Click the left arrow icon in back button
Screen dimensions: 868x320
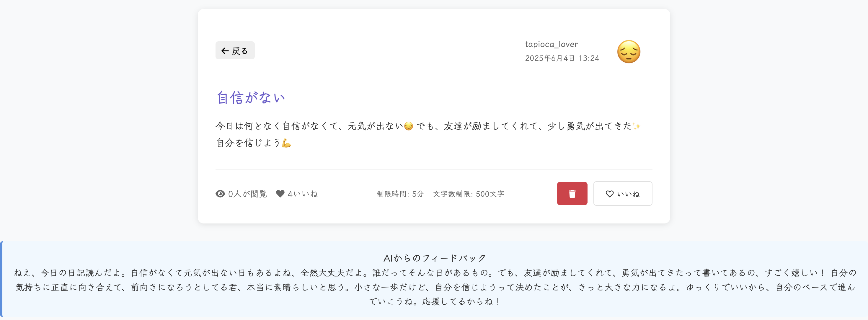click(225, 51)
